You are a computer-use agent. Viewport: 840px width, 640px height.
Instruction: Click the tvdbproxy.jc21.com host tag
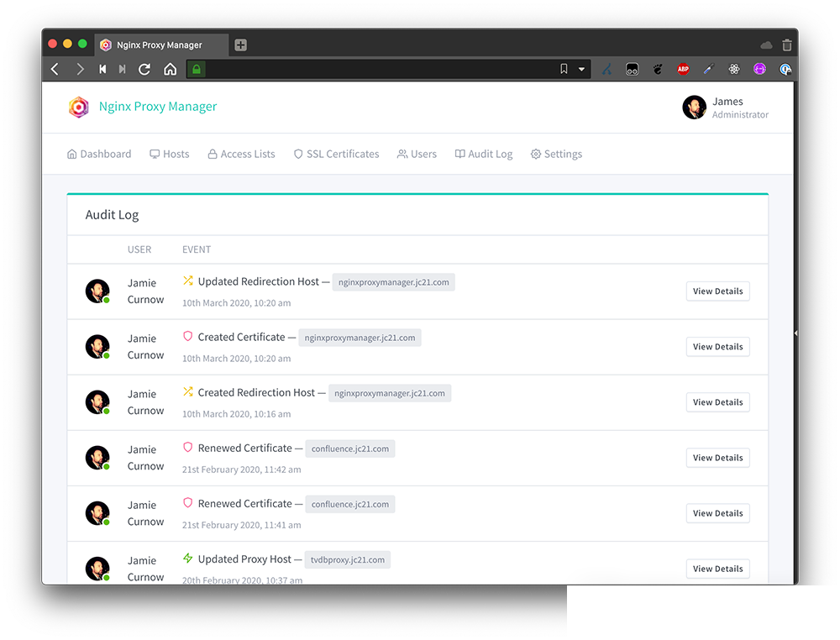click(x=347, y=559)
